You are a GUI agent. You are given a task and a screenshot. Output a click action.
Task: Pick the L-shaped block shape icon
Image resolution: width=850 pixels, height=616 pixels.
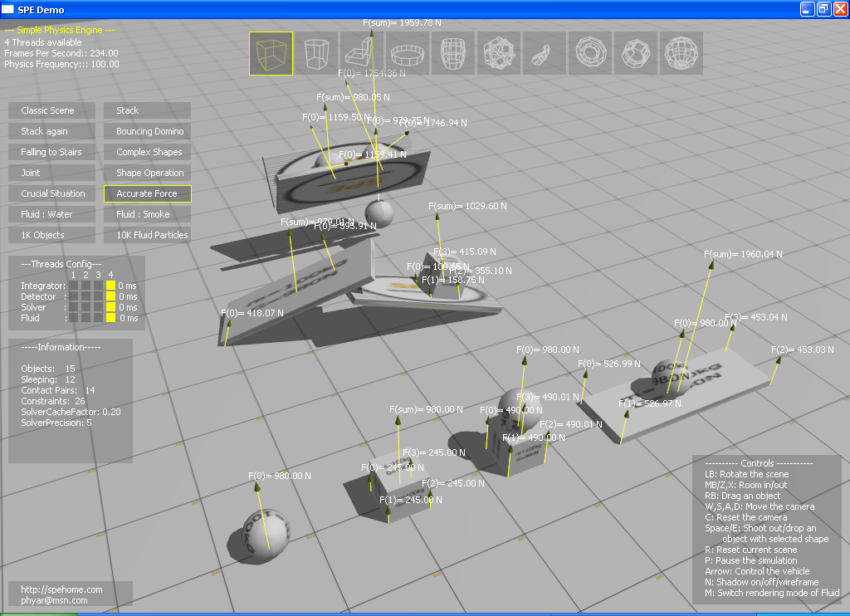click(x=362, y=54)
